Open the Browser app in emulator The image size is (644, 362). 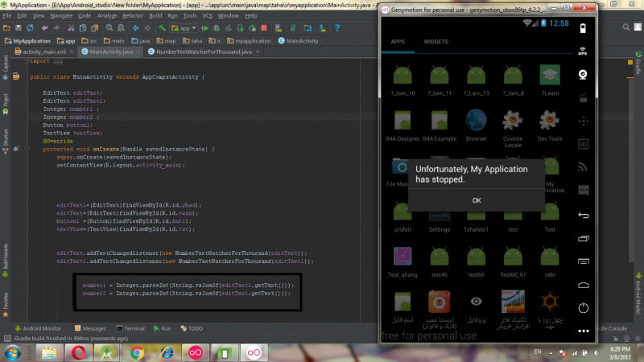(x=476, y=125)
